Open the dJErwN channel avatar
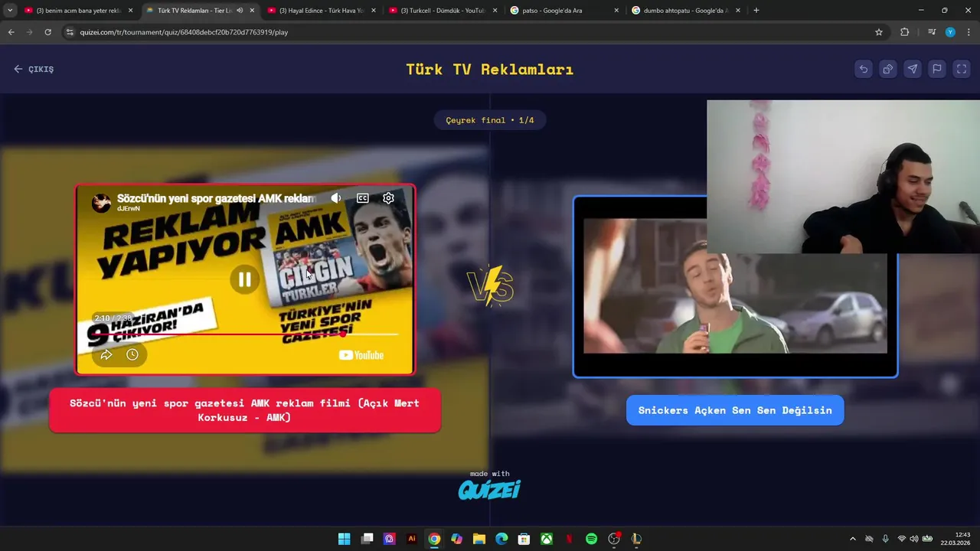The height and width of the screenshot is (551, 980). point(101,202)
